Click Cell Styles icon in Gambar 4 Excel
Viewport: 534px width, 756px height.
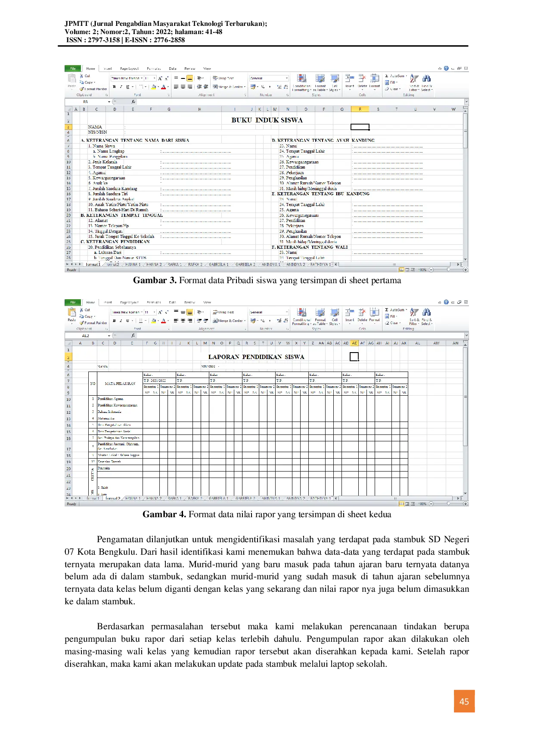click(335, 312)
